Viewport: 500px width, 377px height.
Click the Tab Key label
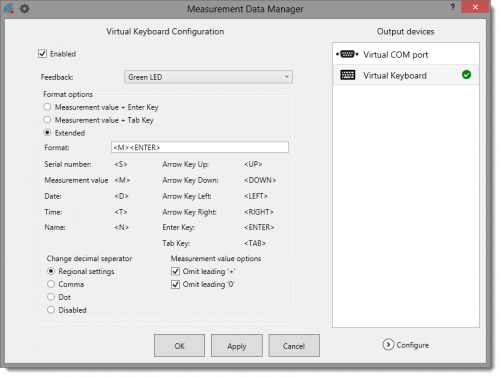(x=176, y=243)
